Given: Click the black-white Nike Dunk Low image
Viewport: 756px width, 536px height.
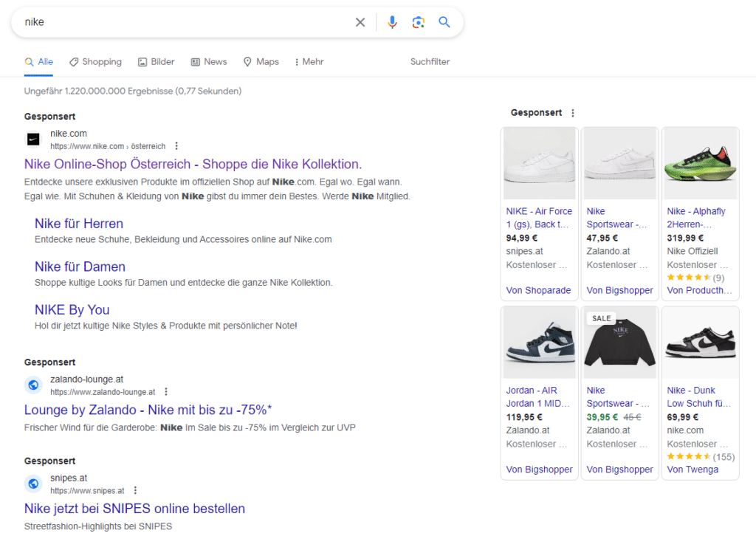Looking at the screenshot, I should tap(701, 343).
